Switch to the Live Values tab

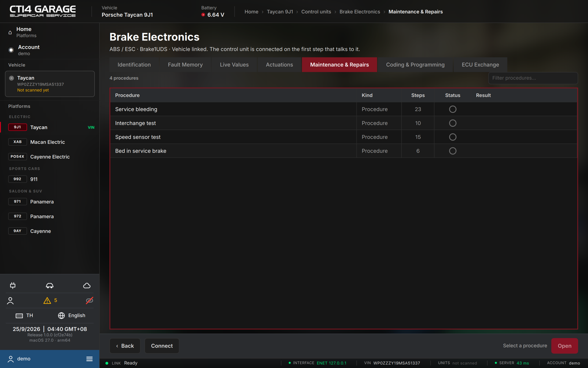(234, 65)
